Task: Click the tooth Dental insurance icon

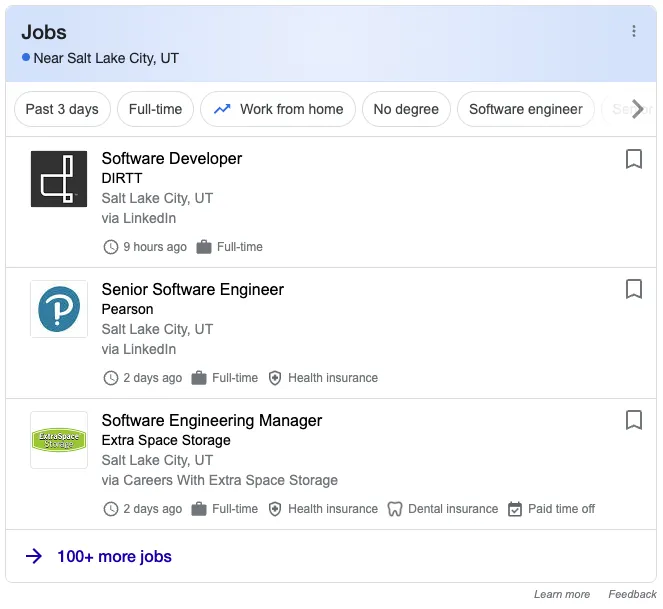Action: 395,509
